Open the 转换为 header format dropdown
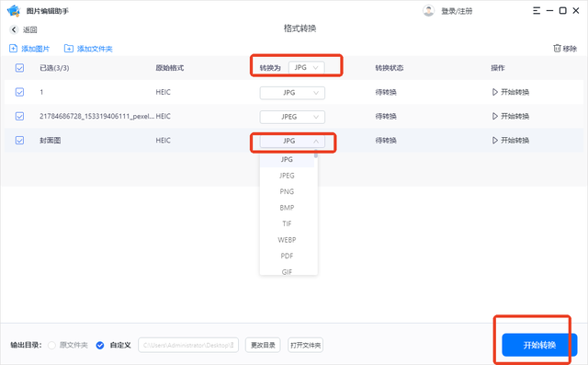The image size is (588, 365). (306, 67)
